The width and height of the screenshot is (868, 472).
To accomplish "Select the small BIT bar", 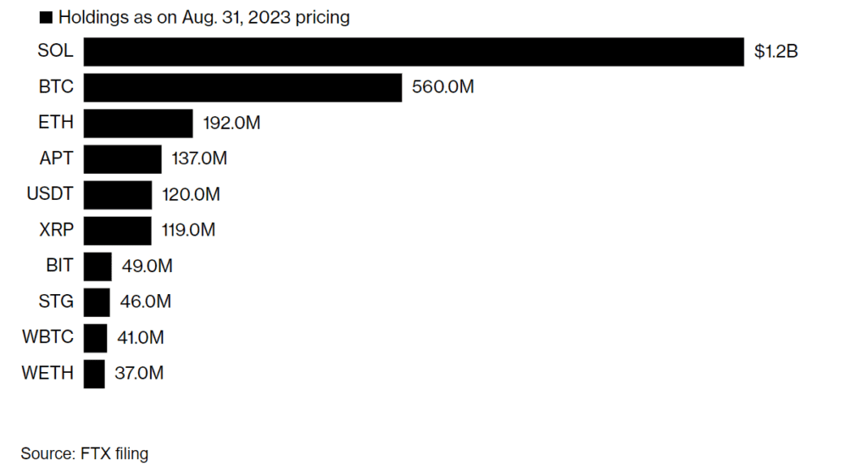I will point(97,266).
